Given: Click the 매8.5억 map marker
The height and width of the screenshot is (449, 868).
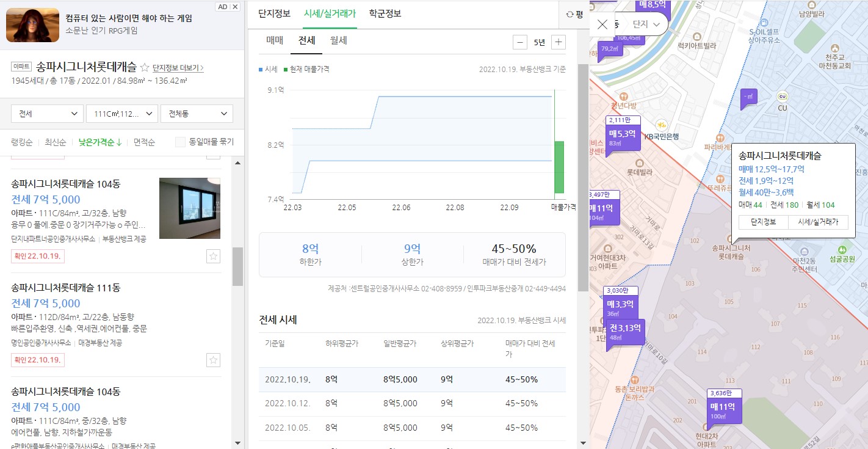Looking at the screenshot, I should [x=653, y=6].
